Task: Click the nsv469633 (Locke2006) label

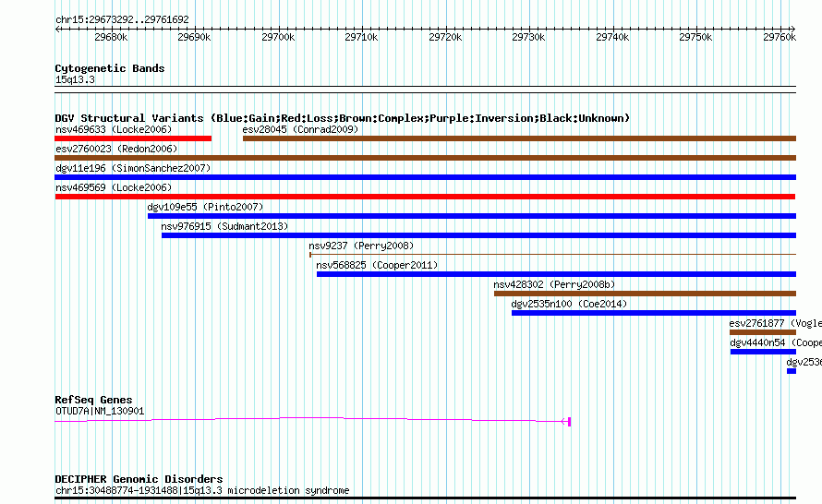Action: pos(114,129)
